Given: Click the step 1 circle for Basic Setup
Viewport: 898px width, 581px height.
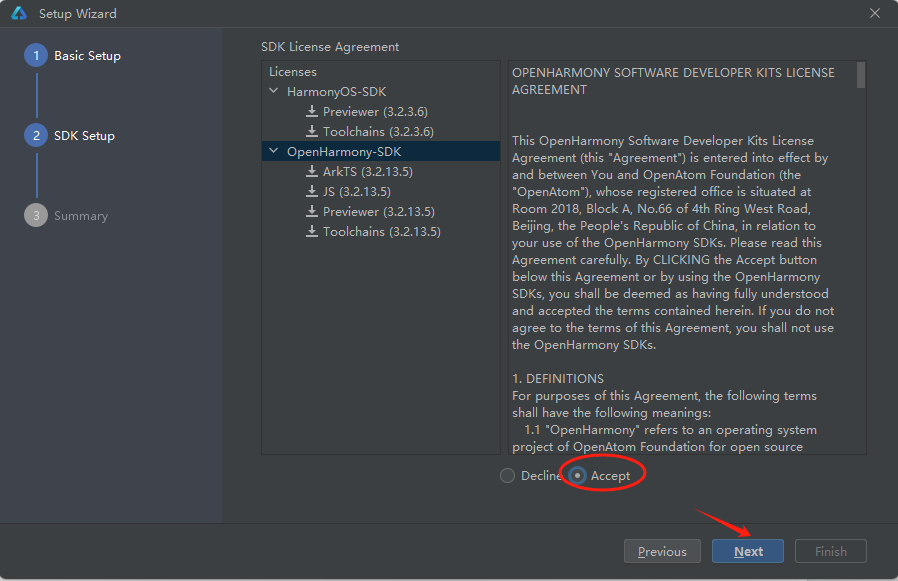Looking at the screenshot, I should point(36,56).
